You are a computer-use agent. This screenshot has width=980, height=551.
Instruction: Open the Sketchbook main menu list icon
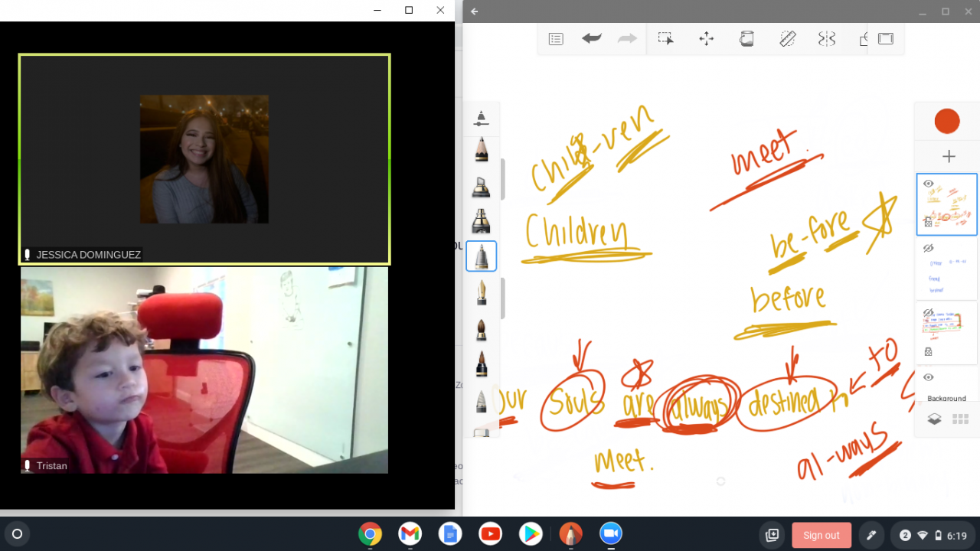556,39
